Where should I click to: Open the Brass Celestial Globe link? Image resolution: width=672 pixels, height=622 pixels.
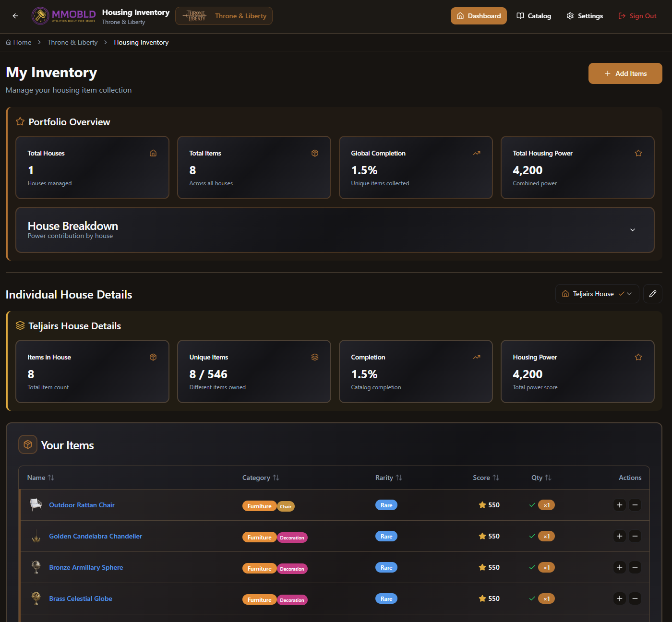click(x=81, y=598)
